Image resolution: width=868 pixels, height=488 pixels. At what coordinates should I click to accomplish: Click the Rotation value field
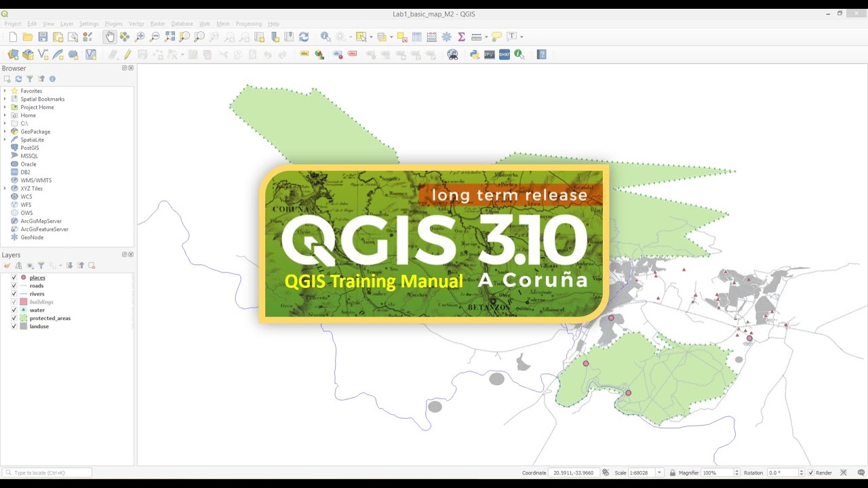coord(783,472)
